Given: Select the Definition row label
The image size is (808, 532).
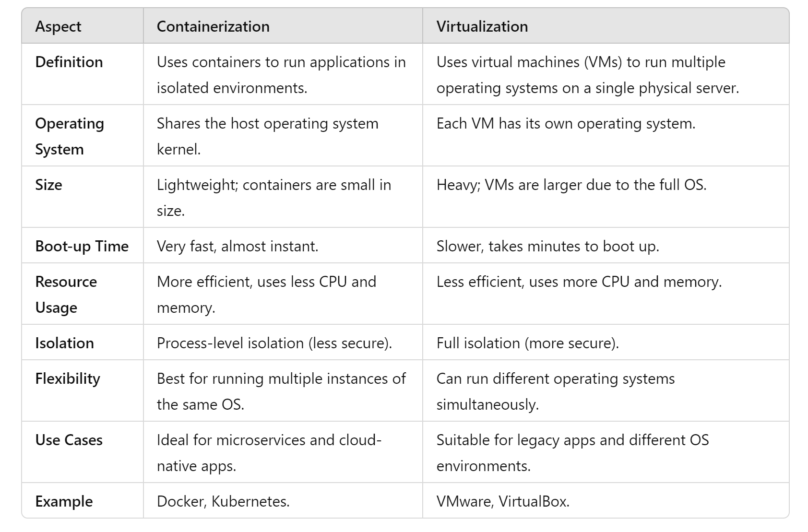Looking at the screenshot, I should point(69,62).
